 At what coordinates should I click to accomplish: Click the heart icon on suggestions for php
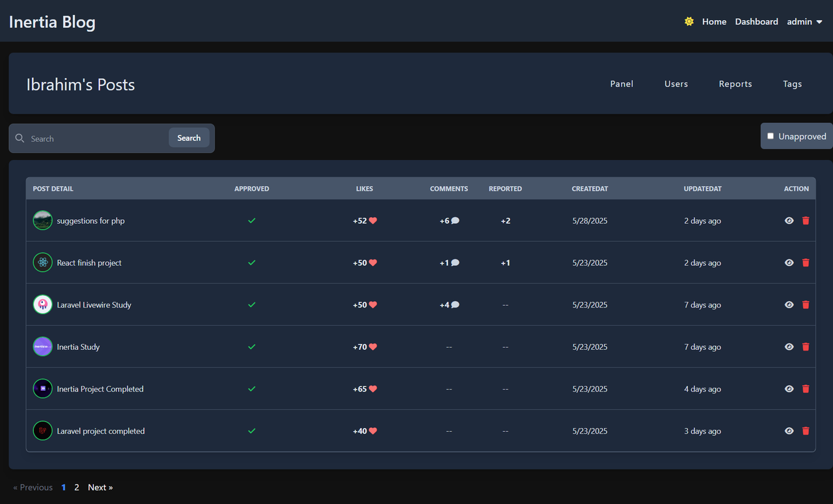(373, 220)
